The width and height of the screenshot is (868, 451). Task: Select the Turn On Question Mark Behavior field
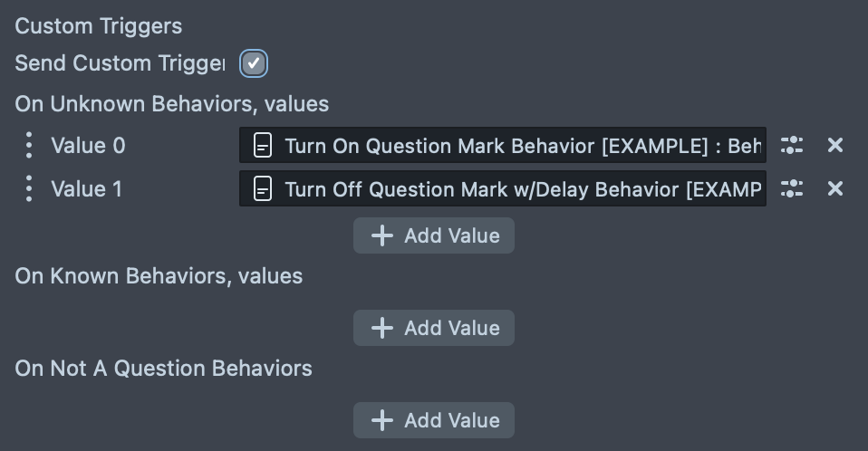click(522, 145)
